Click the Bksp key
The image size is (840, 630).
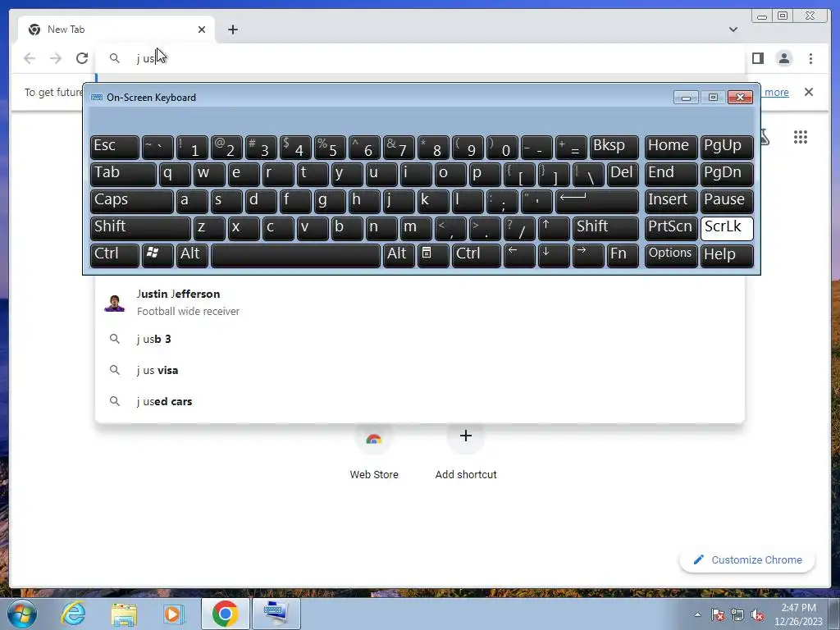point(614,147)
